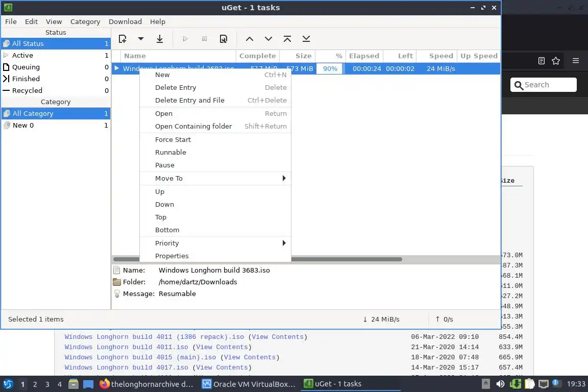This screenshot has height=392, width=588.
Task: Click the Move to Bottom toolbar icon
Action: (306, 39)
